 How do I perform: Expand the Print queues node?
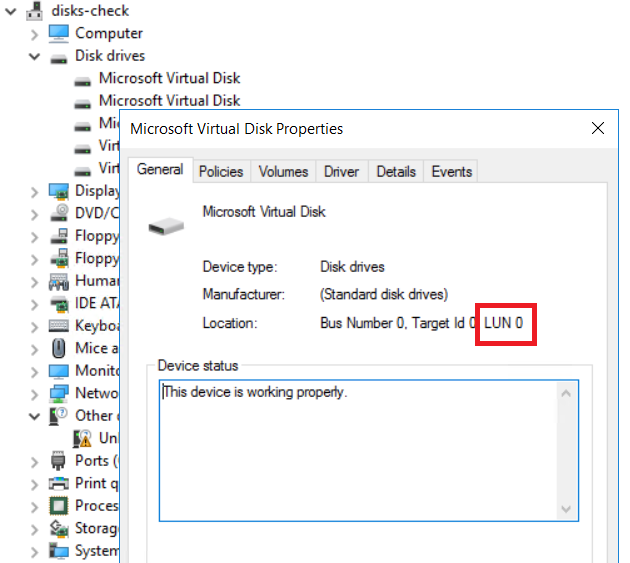[35, 484]
